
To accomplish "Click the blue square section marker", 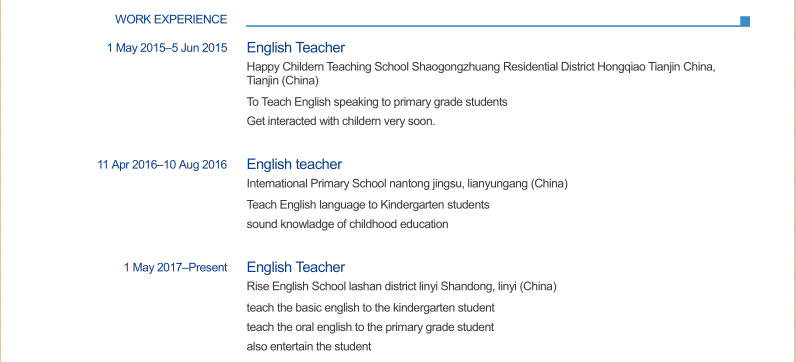I will coord(745,21).
